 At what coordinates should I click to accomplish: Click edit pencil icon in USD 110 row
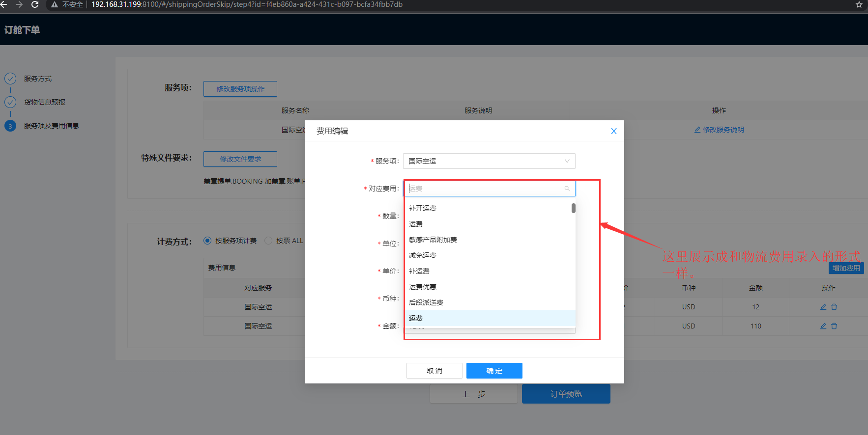(823, 326)
